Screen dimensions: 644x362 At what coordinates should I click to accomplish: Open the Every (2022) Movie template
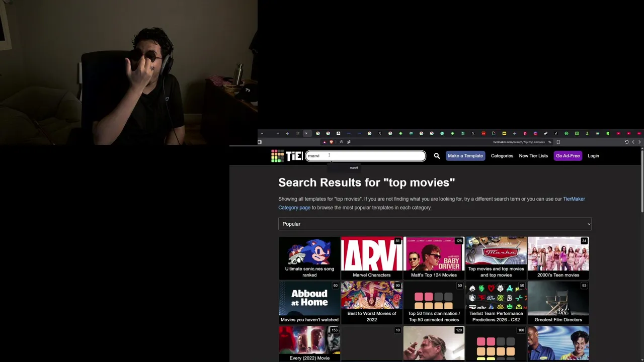coord(309,344)
